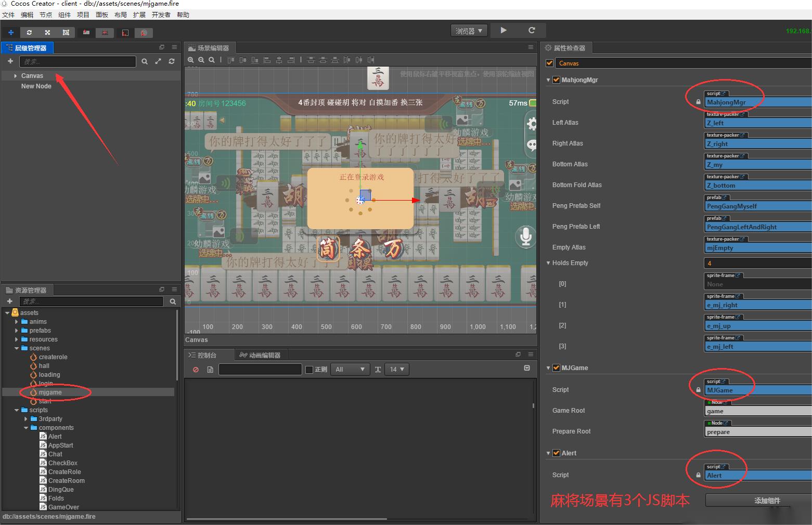
Task: Select the hall scene asset
Action: [x=44, y=366]
